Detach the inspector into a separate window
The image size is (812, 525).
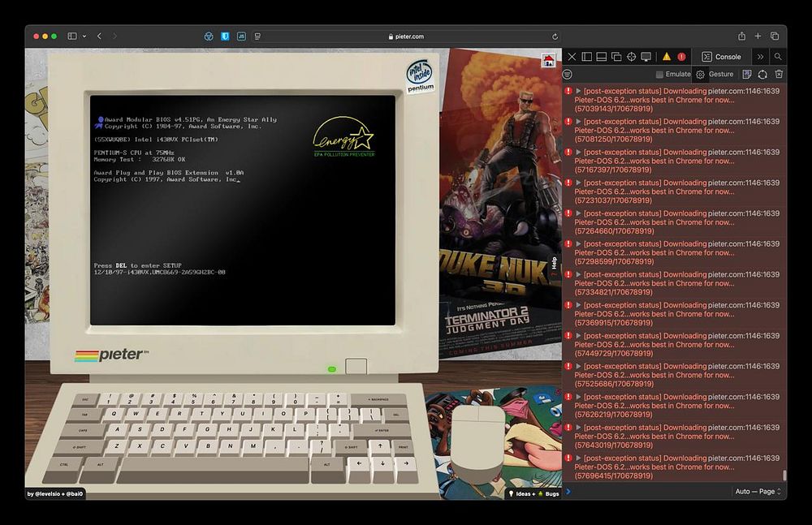[616, 57]
